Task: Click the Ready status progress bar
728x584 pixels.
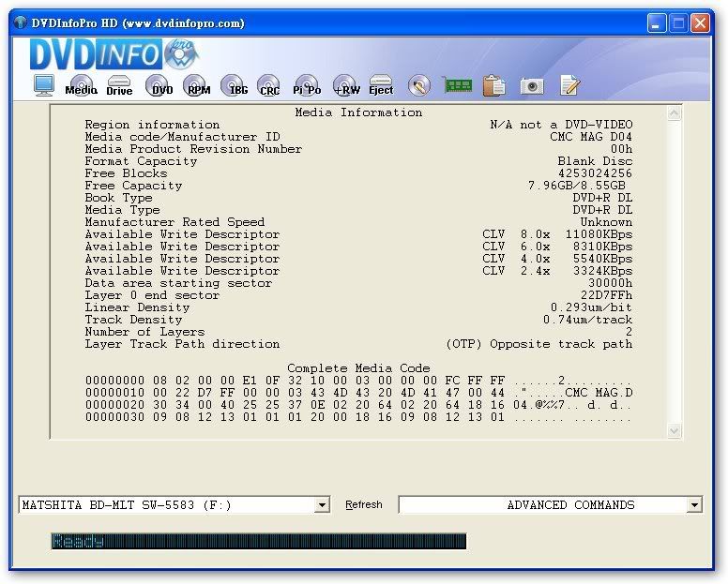Action: point(259,541)
